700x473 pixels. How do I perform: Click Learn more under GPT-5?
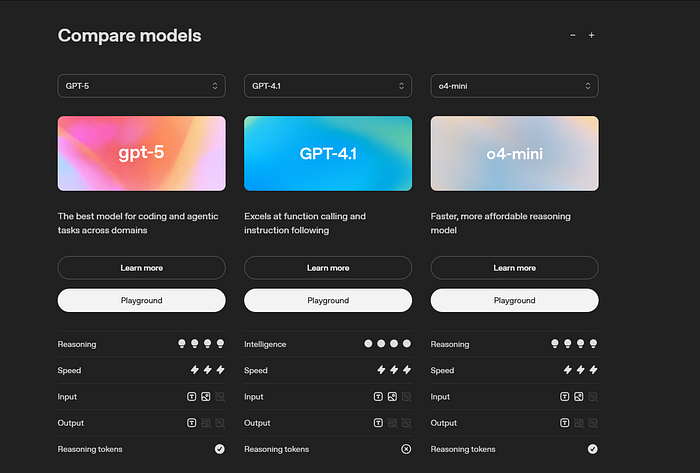142,268
